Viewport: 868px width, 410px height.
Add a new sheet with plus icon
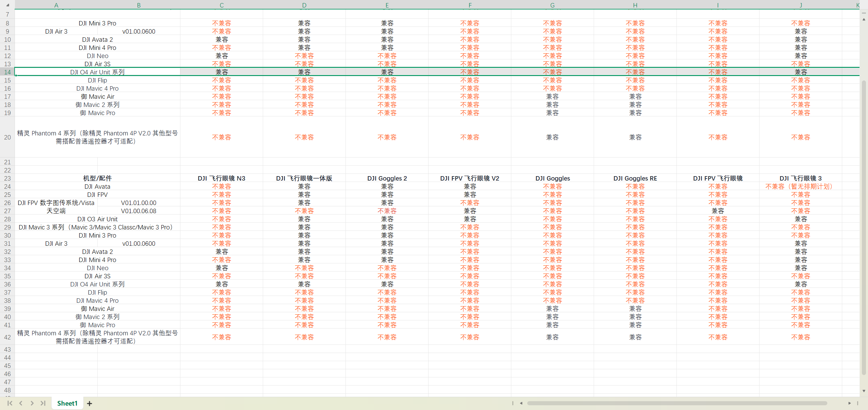point(90,404)
